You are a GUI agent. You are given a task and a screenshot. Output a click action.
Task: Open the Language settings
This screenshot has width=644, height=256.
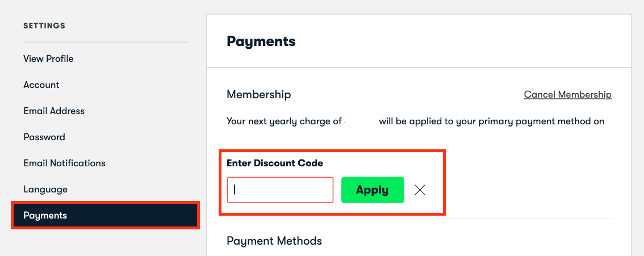(x=45, y=190)
